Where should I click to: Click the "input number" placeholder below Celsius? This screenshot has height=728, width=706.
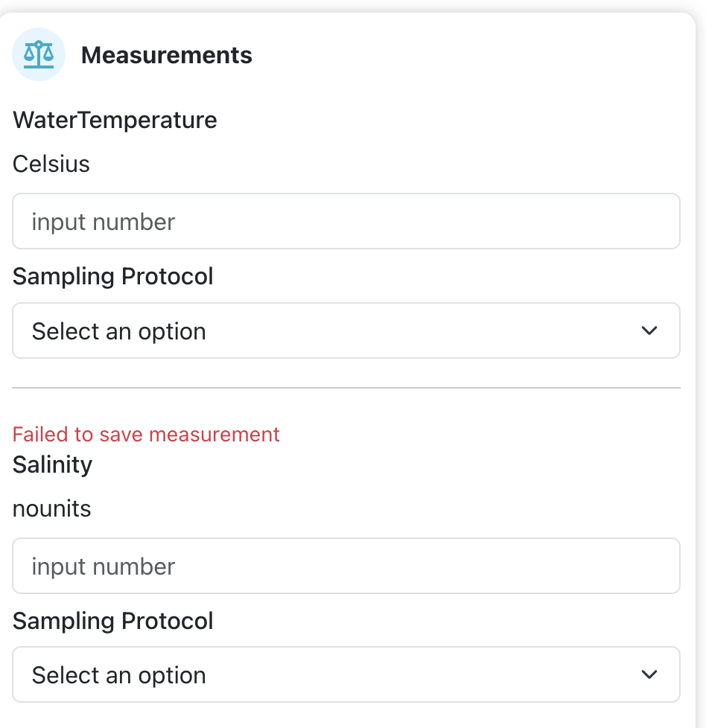point(103,222)
